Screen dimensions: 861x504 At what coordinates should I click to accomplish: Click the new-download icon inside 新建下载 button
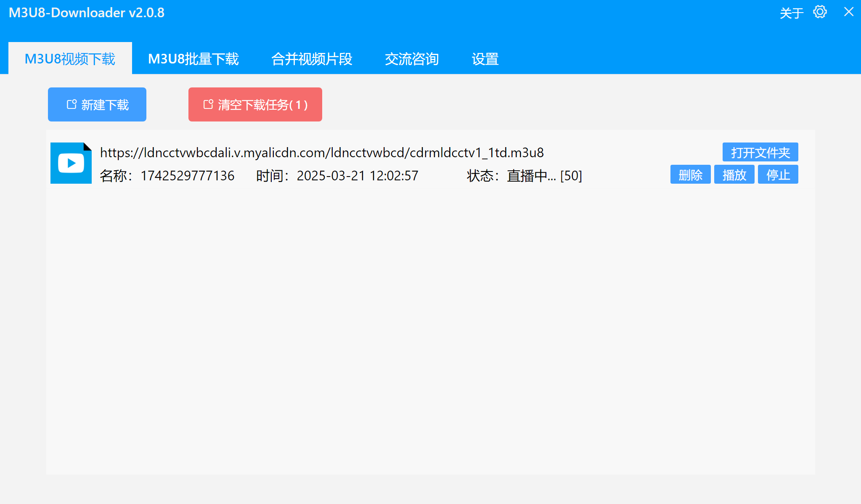tap(71, 104)
